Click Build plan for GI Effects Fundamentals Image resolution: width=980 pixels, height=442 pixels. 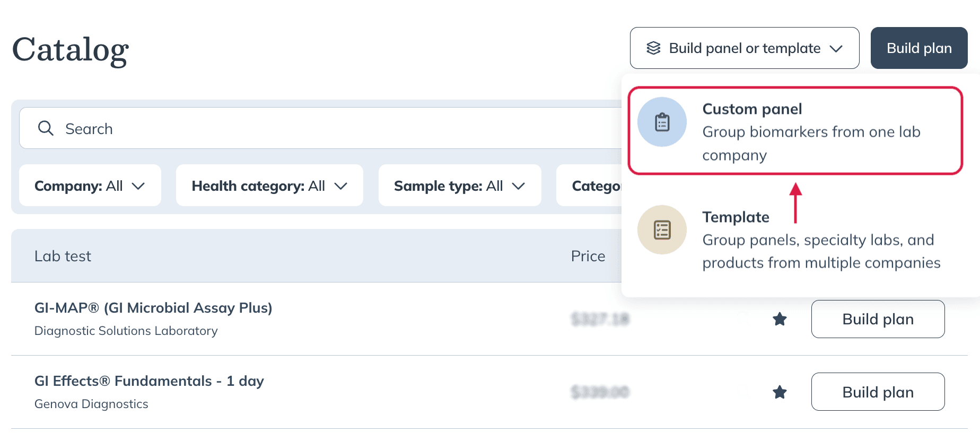(x=878, y=392)
